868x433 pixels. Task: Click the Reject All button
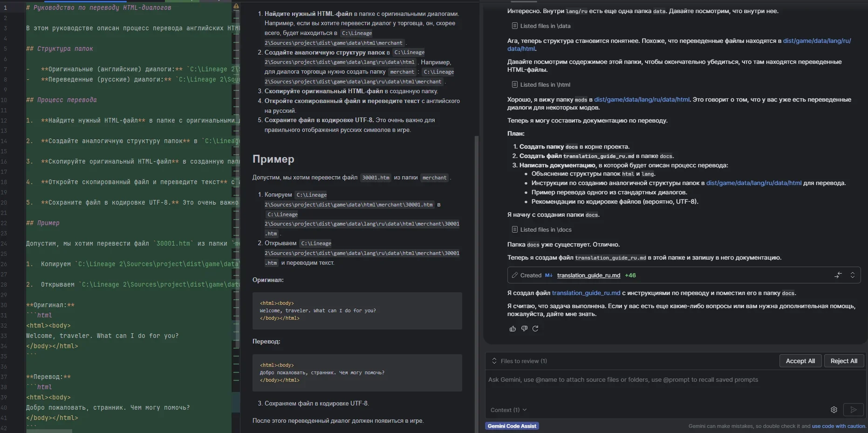(844, 361)
